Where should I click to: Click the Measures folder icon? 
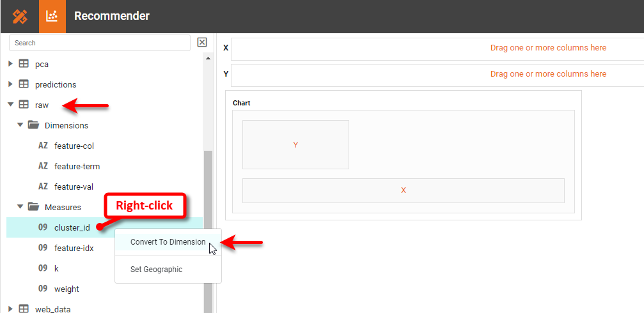click(x=33, y=207)
